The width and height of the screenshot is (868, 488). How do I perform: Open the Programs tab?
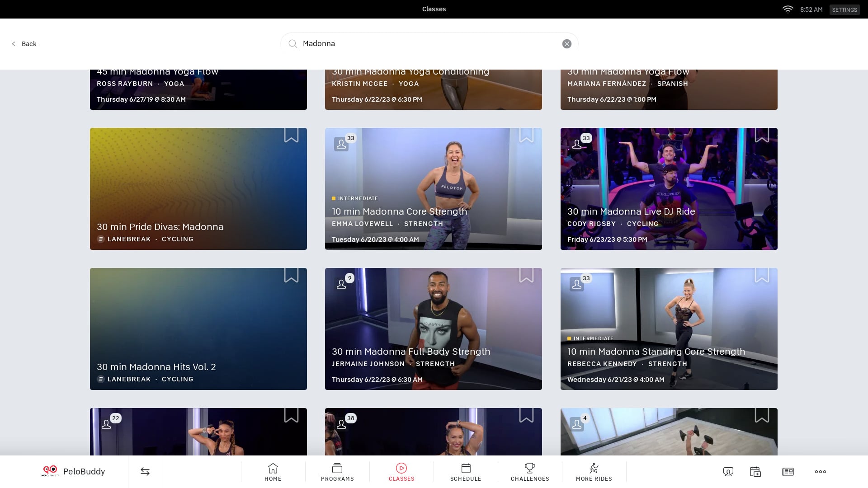pos(337,472)
